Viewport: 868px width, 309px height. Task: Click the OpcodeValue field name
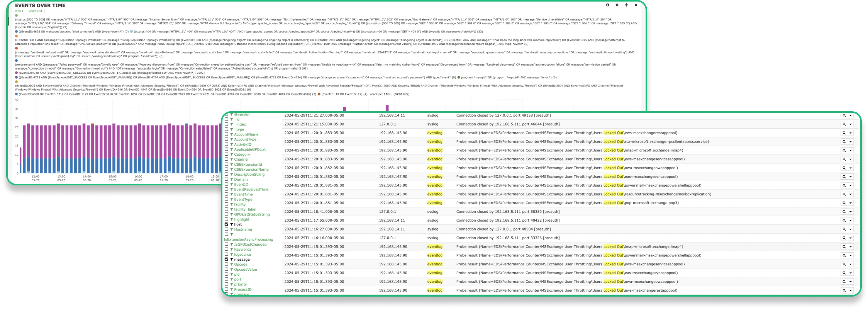(x=245, y=270)
